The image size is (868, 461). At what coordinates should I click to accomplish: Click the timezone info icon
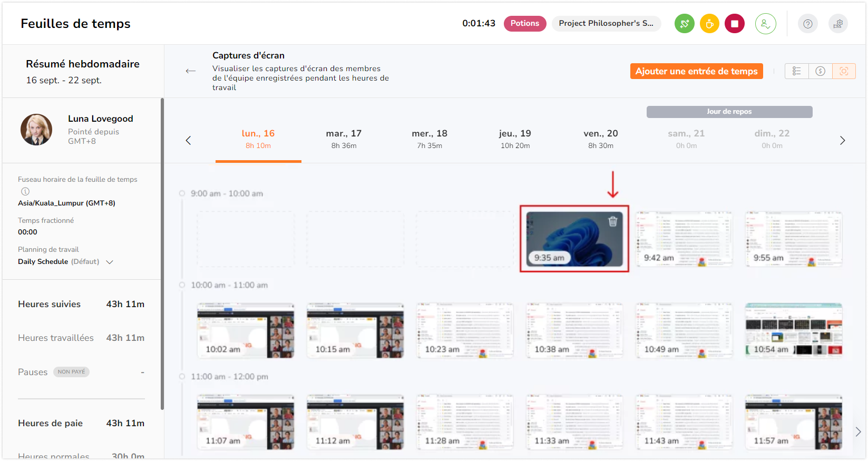pos(25,192)
